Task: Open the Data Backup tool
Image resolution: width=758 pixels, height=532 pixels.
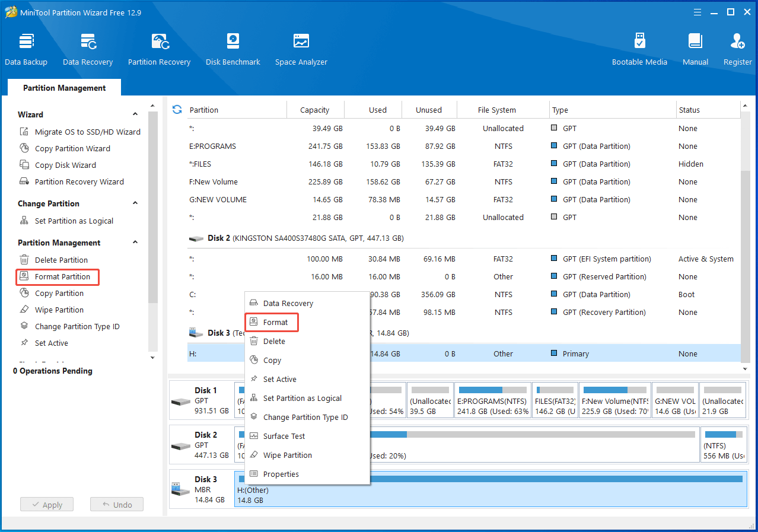Action: tap(26, 50)
